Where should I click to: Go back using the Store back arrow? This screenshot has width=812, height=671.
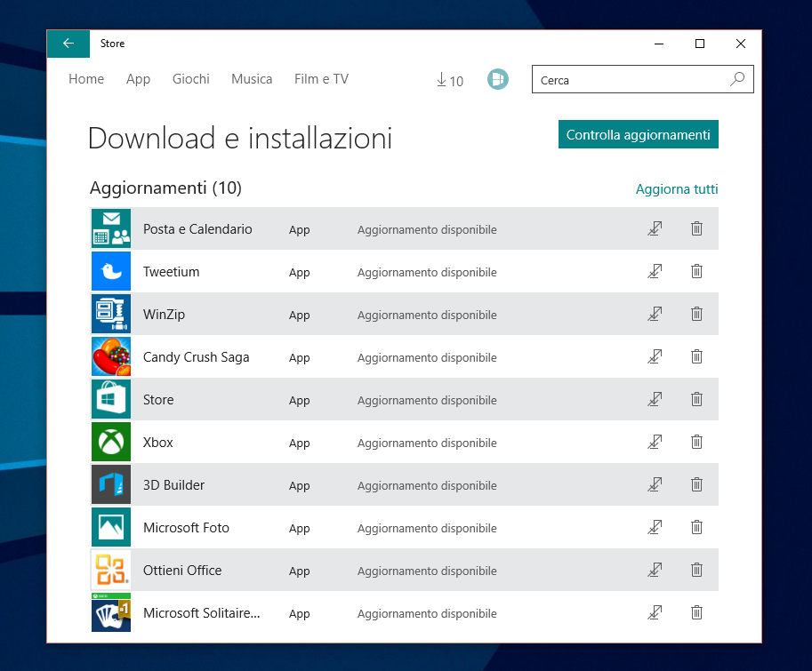tap(68, 44)
